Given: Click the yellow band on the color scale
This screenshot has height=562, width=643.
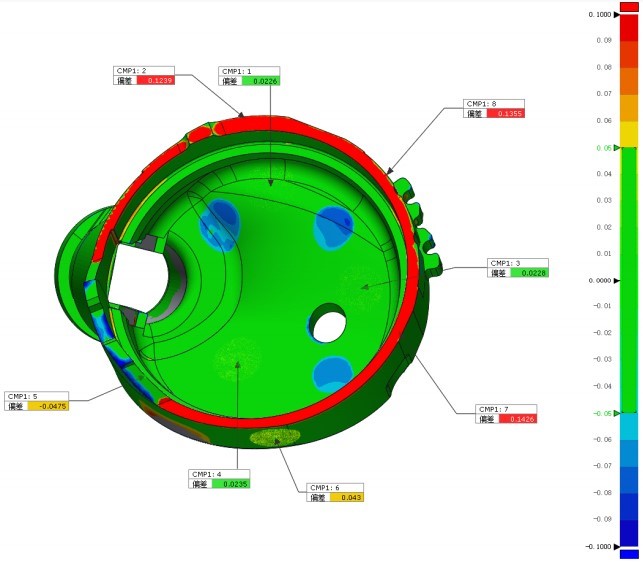Looking at the screenshot, I should [x=629, y=134].
